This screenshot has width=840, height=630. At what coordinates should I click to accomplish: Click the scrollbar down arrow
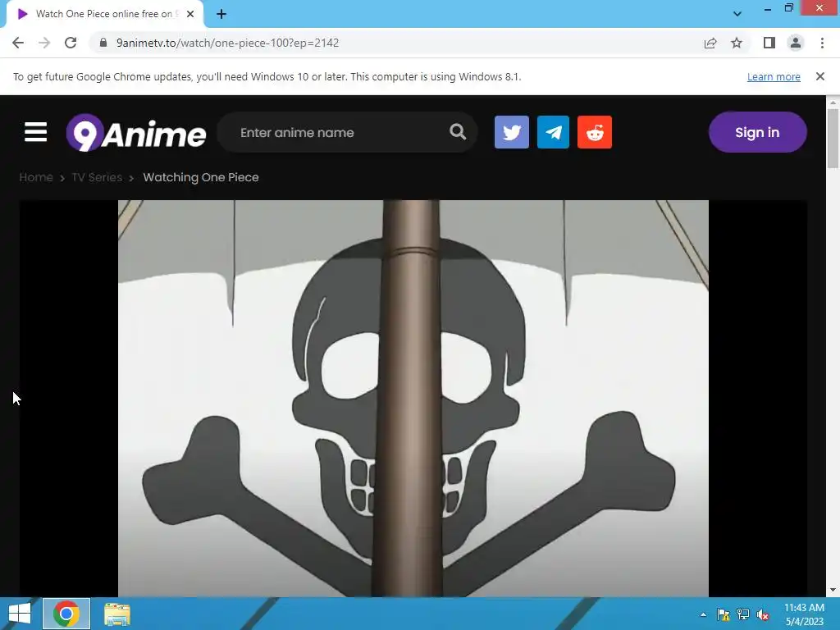pos(833,590)
